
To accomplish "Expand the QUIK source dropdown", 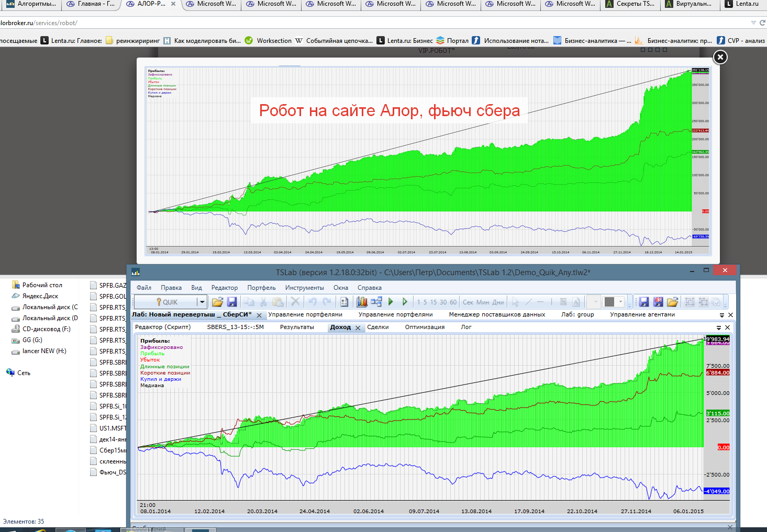I will pyautogui.click(x=202, y=302).
